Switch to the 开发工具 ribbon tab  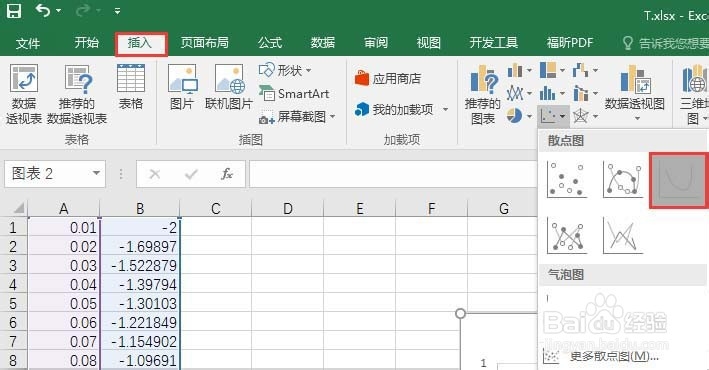[x=493, y=43]
